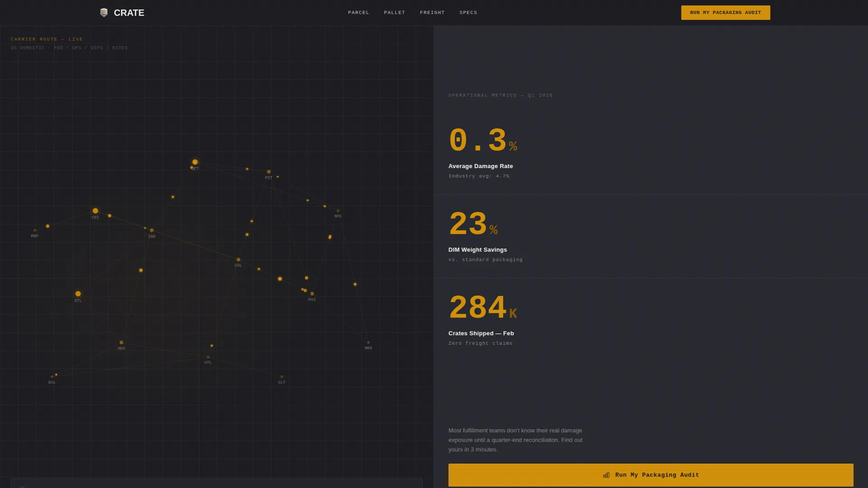Click 'vs. standard packaging' text
The width and height of the screenshot is (868, 488).
[x=486, y=260]
